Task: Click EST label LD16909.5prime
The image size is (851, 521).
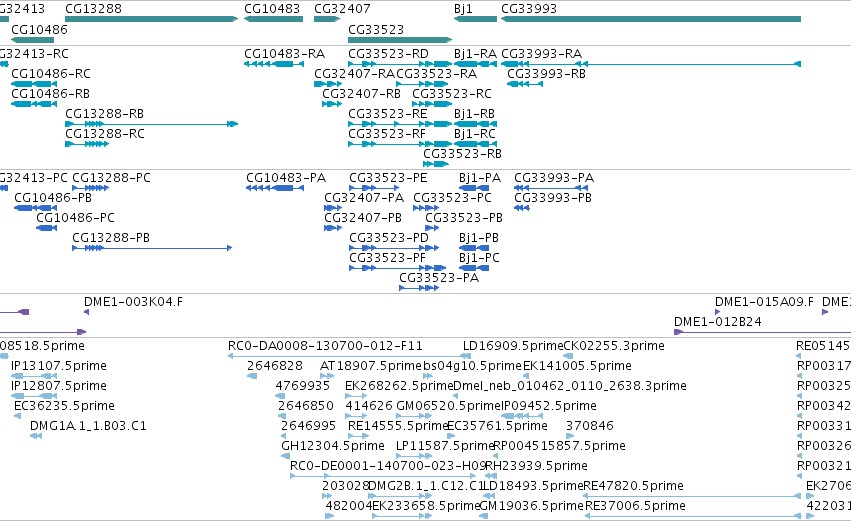Action: tap(513, 346)
